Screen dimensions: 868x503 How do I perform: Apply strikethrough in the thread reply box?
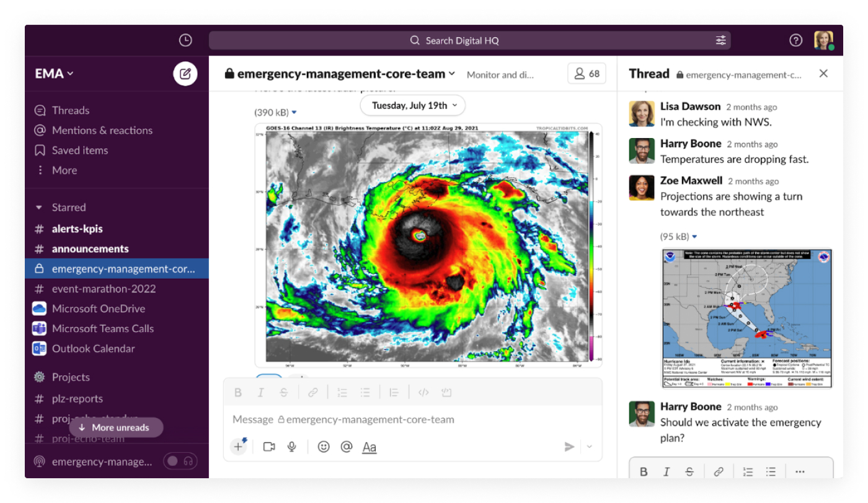click(x=689, y=471)
